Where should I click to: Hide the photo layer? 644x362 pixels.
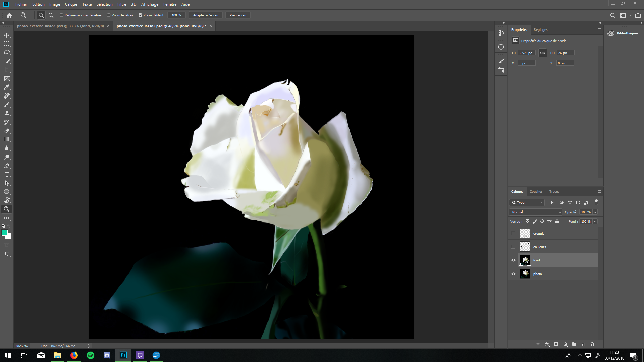point(513,274)
